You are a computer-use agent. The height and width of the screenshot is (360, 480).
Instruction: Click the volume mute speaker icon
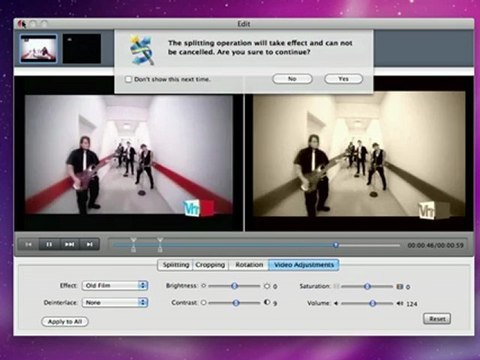336,303
